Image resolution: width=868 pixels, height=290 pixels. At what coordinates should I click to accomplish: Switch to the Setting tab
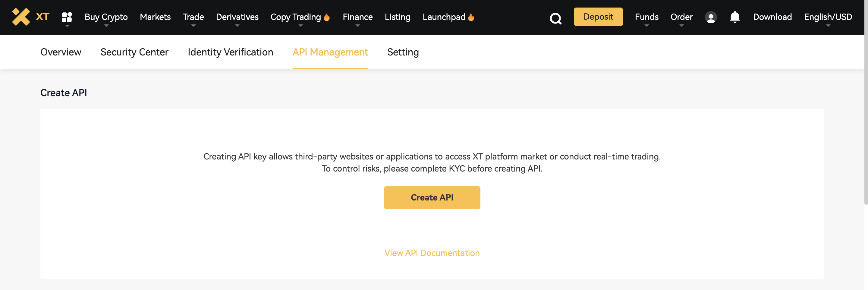pyautogui.click(x=403, y=52)
